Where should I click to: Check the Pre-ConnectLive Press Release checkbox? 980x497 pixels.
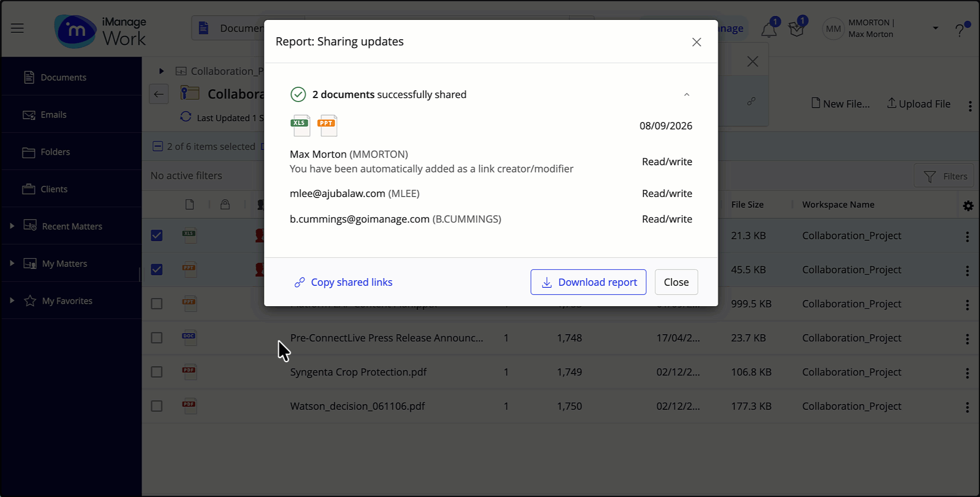(x=157, y=338)
